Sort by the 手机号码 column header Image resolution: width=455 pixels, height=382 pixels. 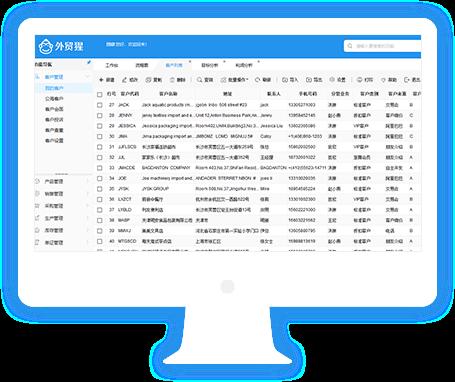308,94
